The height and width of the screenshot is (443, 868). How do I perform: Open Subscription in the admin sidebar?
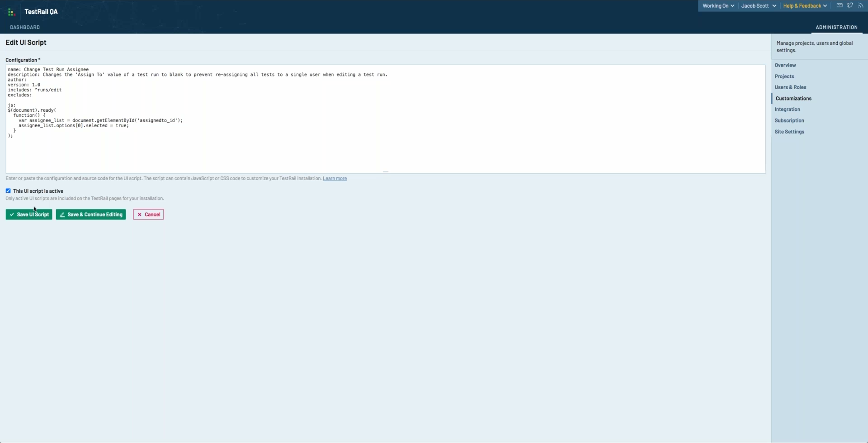789,120
